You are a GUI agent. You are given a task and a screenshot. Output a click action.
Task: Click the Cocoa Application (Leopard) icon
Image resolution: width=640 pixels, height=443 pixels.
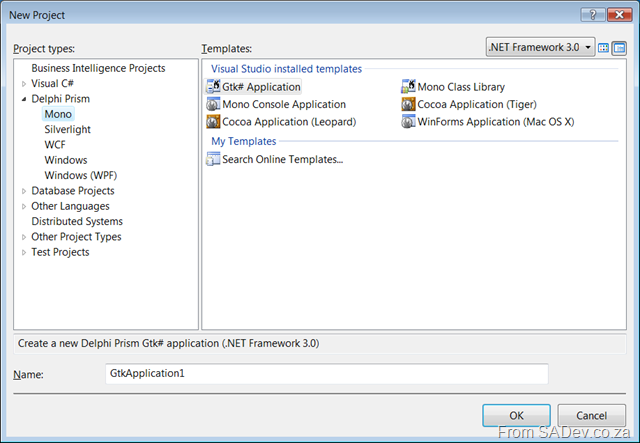coord(213,122)
